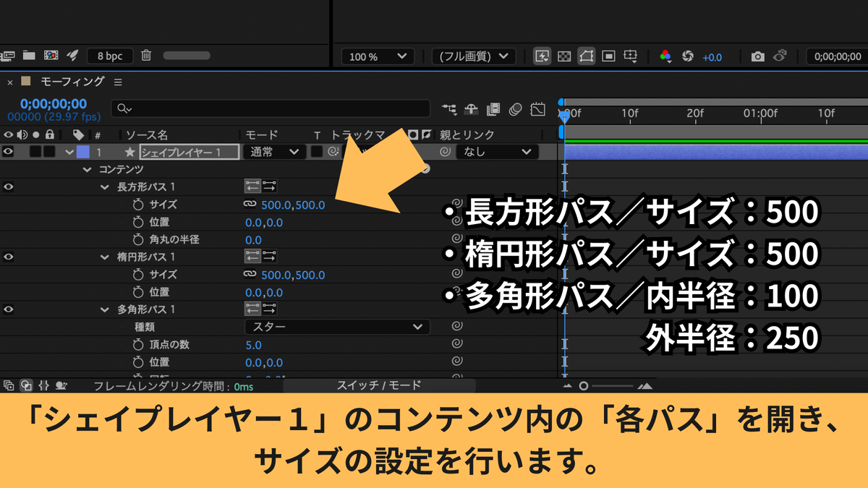Screen dimensions: 868x488
Task: Hide 長方形パス 1 with eye icon
Action: point(8,187)
